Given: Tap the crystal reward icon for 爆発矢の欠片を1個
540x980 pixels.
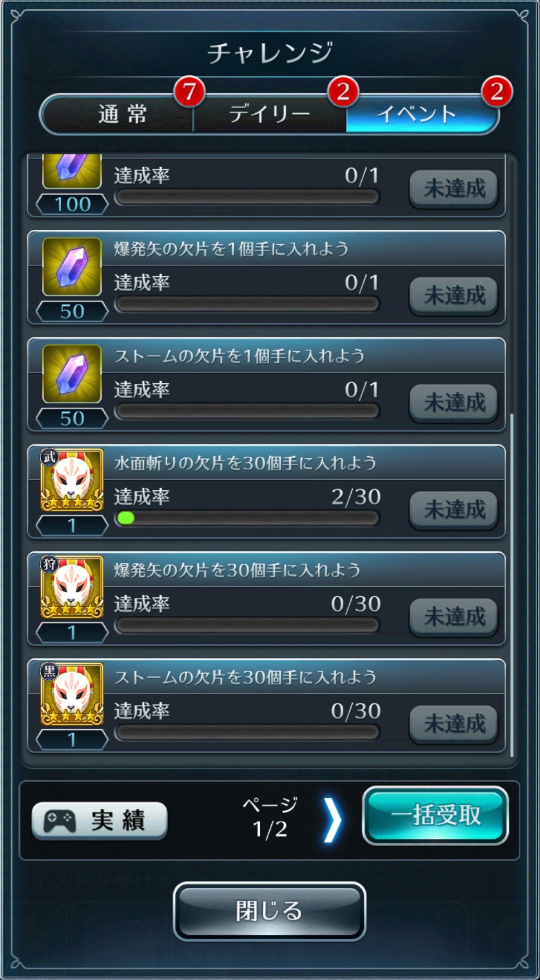Looking at the screenshot, I should [72, 267].
